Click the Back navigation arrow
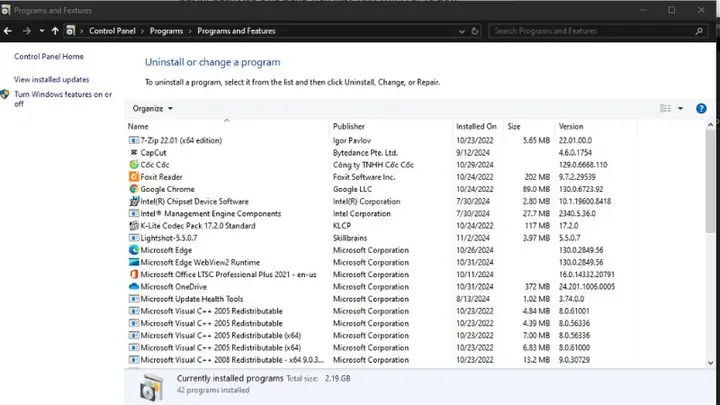This screenshot has width=720, height=405. [x=8, y=31]
